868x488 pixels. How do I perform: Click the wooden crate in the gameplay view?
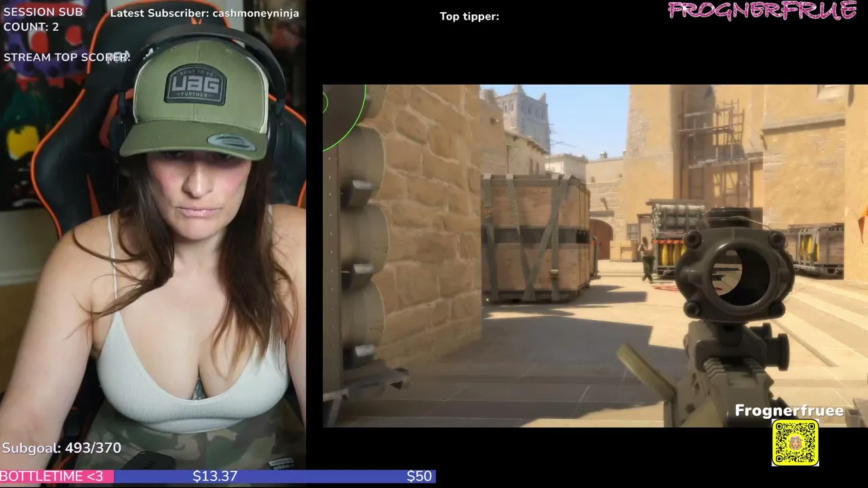click(x=535, y=237)
